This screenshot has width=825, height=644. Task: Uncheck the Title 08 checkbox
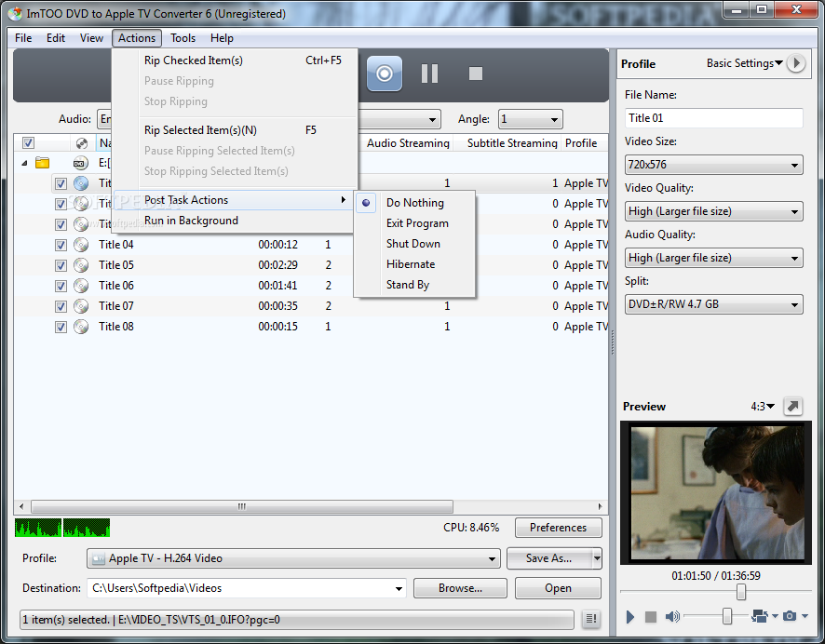(61, 327)
